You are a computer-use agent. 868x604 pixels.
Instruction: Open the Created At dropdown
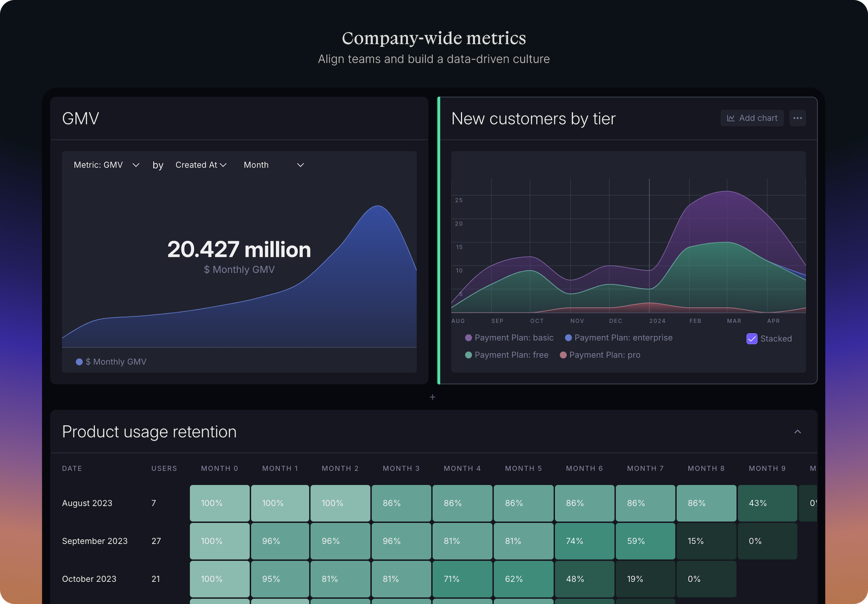(201, 165)
